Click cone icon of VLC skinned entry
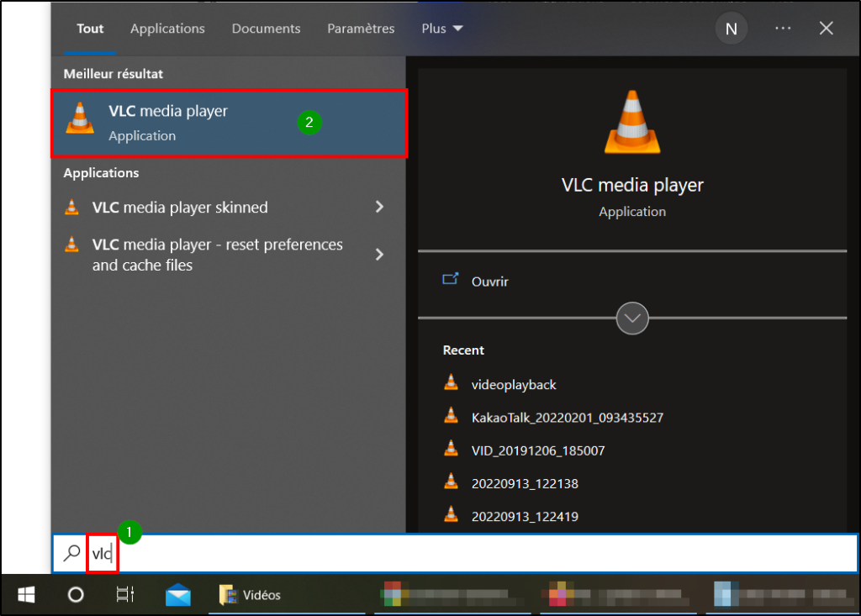 pyautogui.click(x=71, y=207)
